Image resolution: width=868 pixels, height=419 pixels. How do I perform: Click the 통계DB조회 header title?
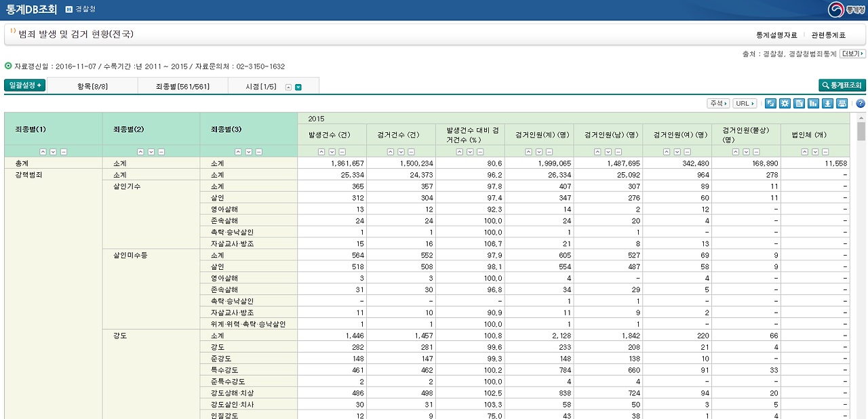[31, 9]
